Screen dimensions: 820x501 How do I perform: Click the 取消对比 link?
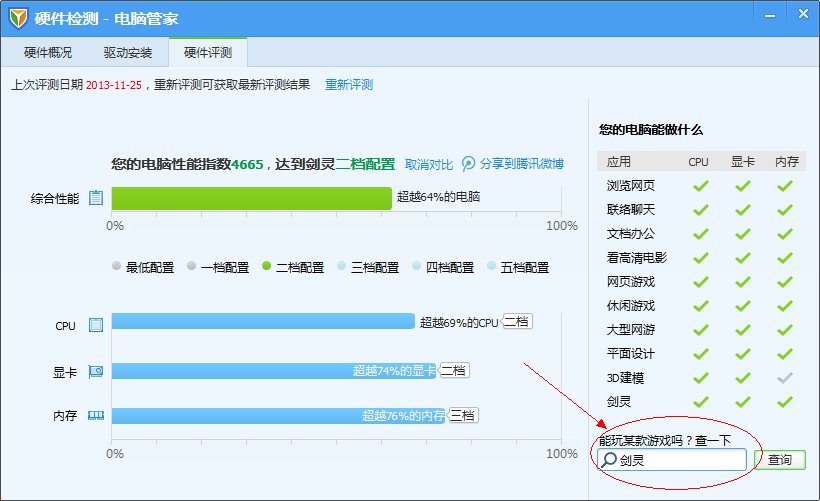tap(429, 165)
